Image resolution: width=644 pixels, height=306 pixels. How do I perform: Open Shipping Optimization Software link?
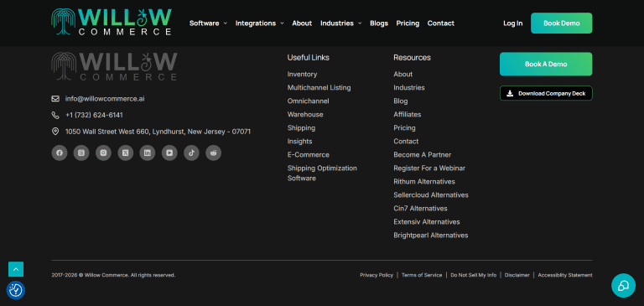[322, 173]
